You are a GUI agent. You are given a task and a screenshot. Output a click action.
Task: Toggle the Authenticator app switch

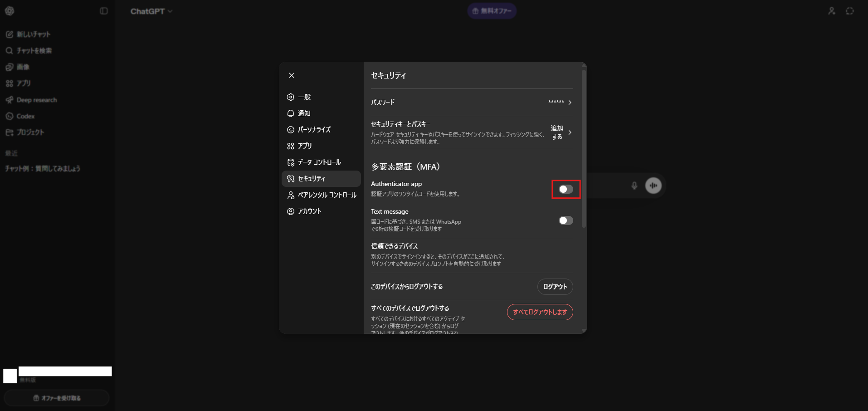(566, 189)
